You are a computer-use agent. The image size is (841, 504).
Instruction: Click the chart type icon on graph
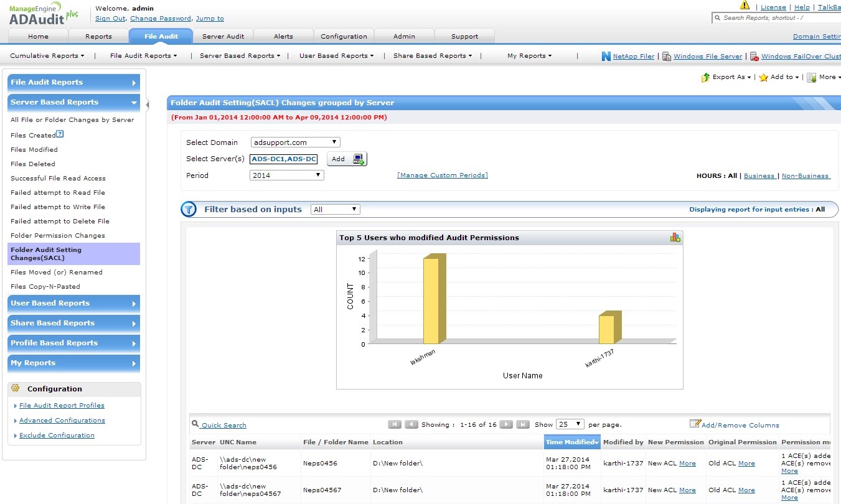675,238
